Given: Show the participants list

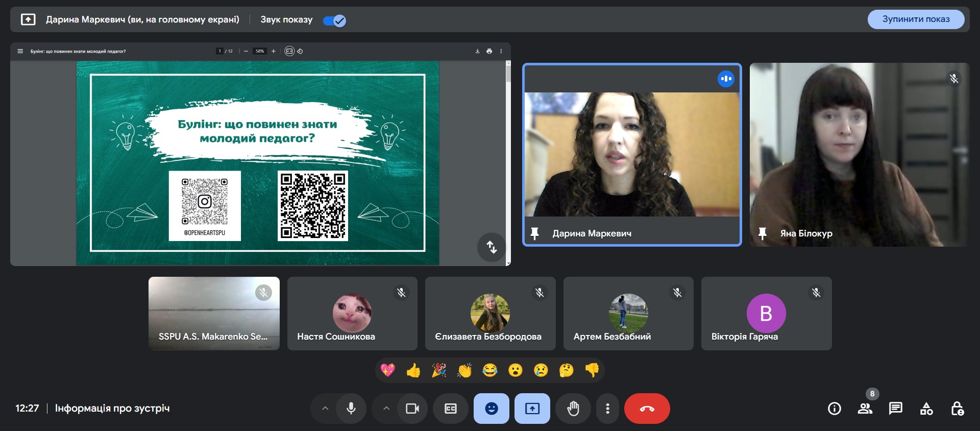Looking at the screenshot, I should [x=865, y=409].
